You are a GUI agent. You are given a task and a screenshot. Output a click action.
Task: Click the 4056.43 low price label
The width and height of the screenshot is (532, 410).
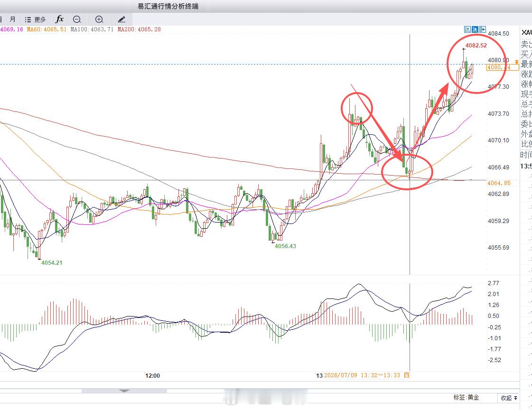(285, 246)
